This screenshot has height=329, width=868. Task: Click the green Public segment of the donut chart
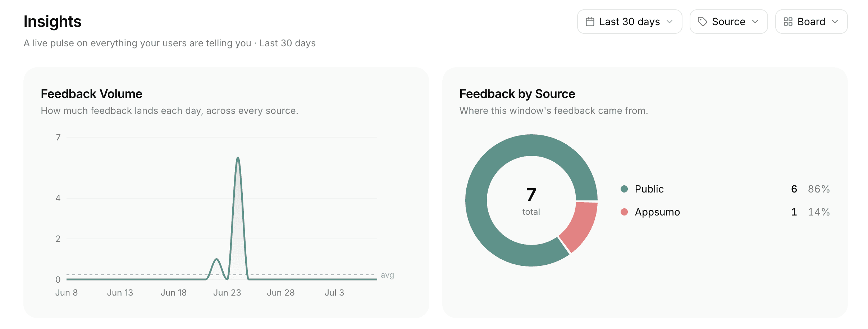coord(485,172)
